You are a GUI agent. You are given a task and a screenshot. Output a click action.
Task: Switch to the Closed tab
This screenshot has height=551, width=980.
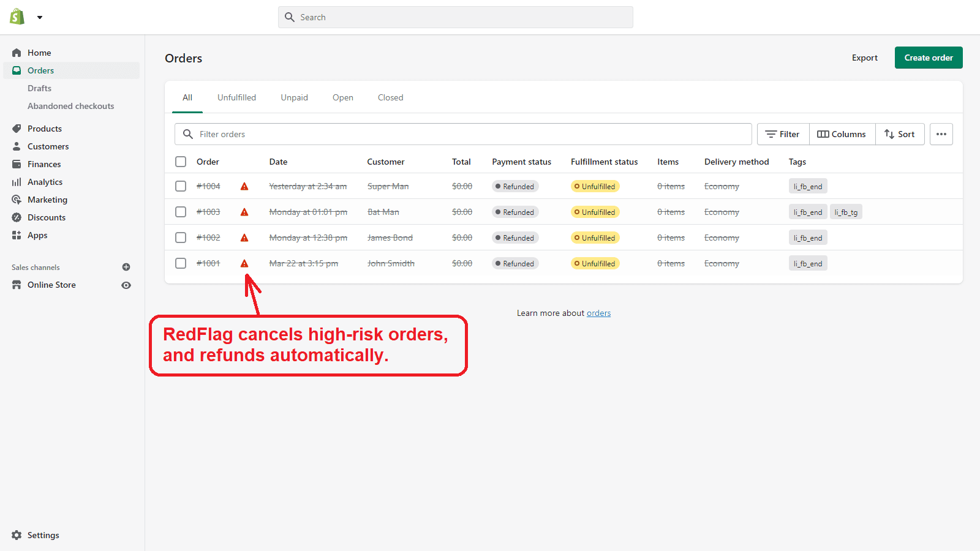[x=390, y=97]
